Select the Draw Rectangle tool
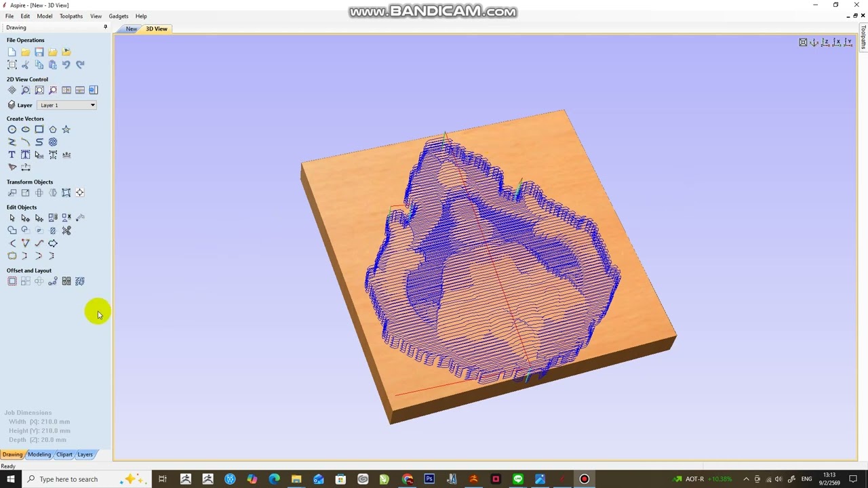The image size is (868, 488). tap(39, 129)
